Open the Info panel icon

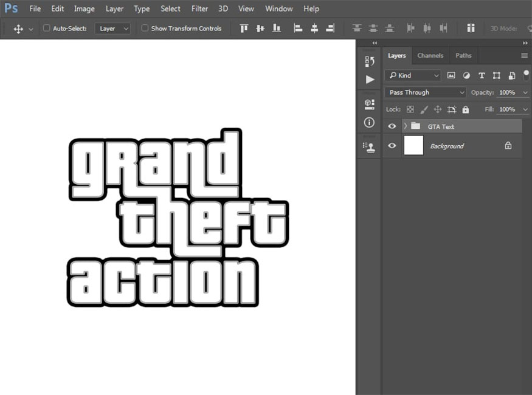(x=369, y=122)
